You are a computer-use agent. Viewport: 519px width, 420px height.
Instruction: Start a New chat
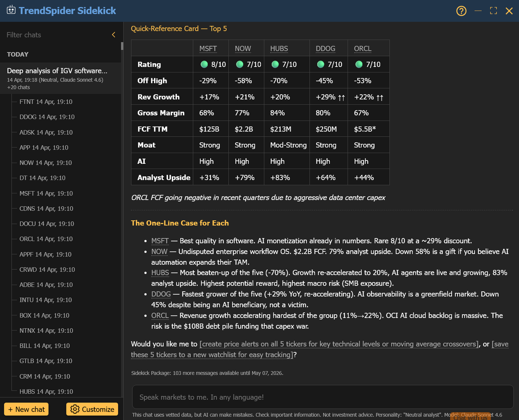pyautogui.click(x=26, y=409)
